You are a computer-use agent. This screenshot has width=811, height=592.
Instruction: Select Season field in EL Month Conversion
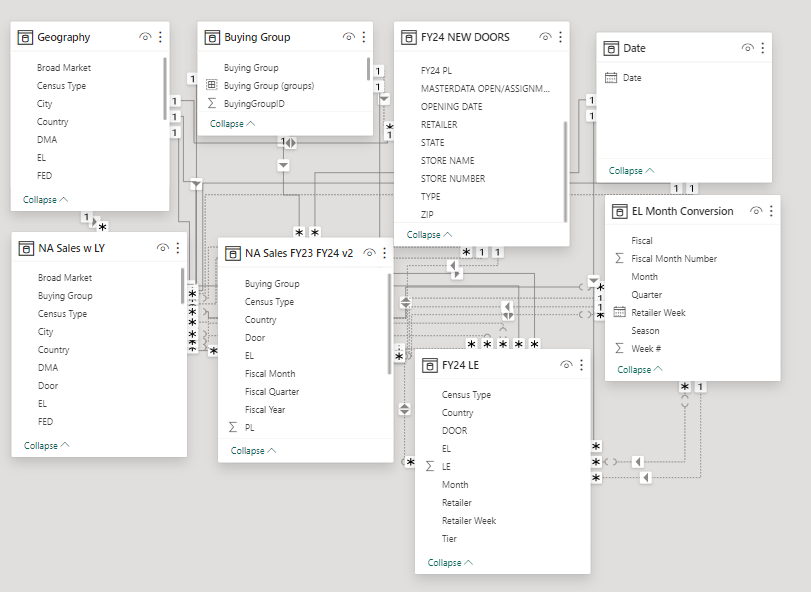click(645, 330)
